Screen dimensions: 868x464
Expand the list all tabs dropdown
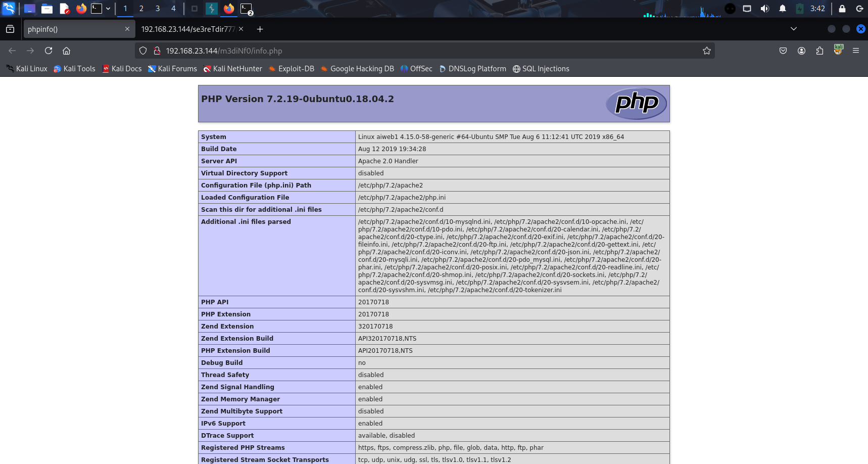pyautogui.click(x=793, y=29)
